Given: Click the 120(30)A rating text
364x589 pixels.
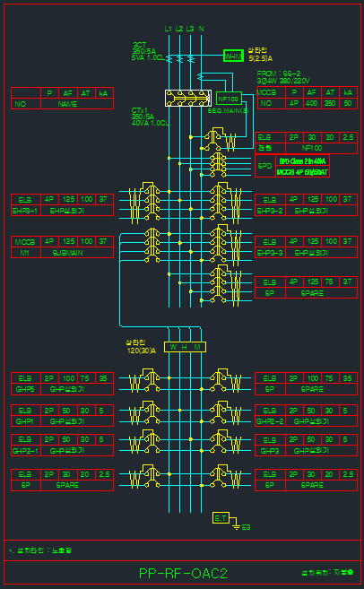Looking at the screenshot, I should (x=142, y=351).
